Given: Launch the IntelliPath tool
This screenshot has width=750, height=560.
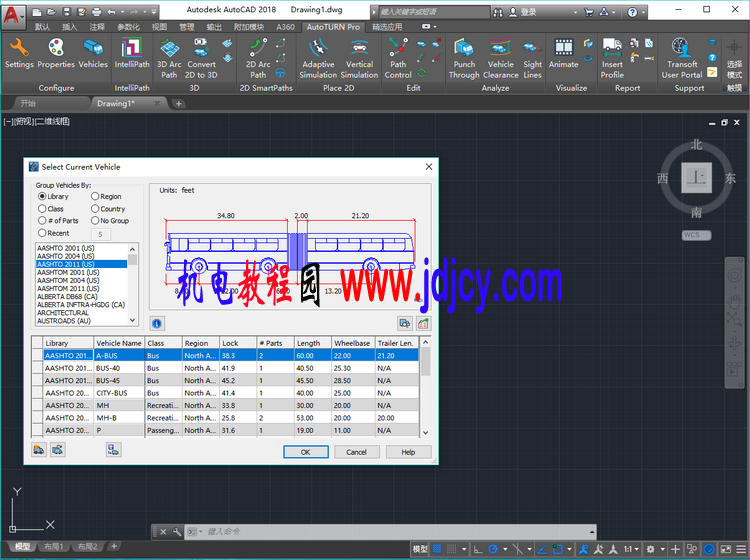Looking at the screenshot, I should coord(132,54).
